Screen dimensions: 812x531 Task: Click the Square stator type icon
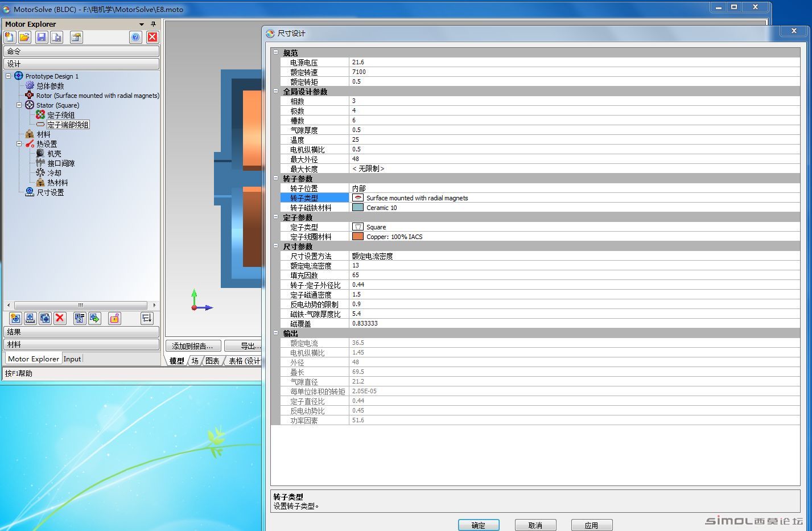click(x=358, y=227)
